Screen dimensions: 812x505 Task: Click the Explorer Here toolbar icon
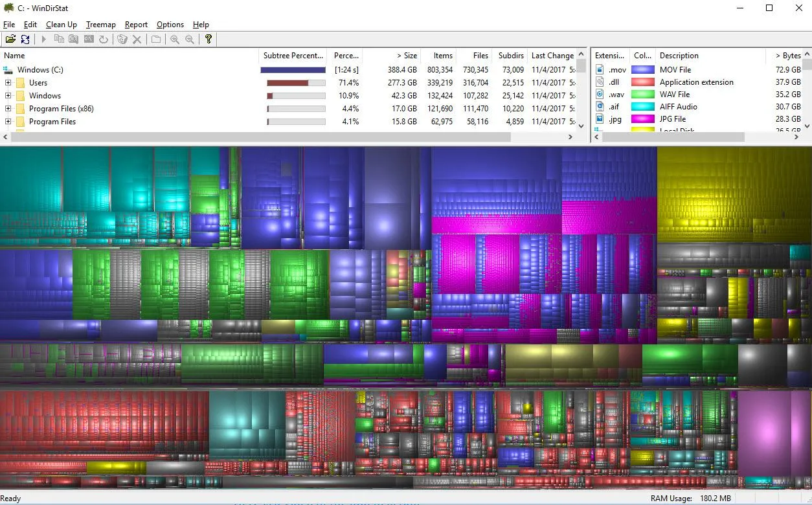(74, 39)
